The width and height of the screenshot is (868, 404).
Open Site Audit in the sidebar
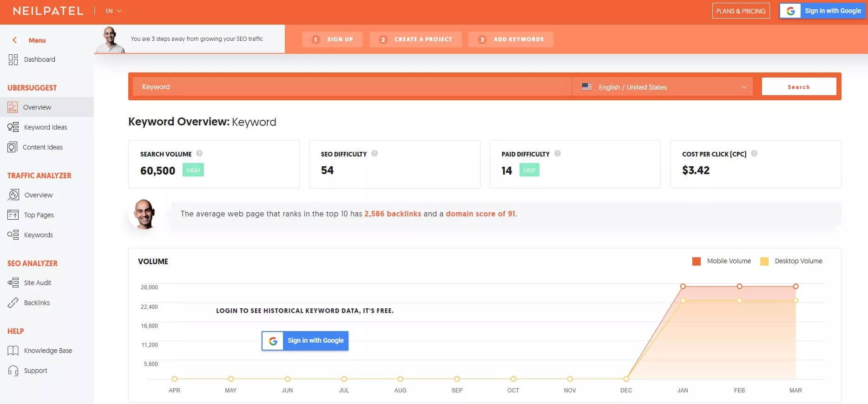coord(38,283)
